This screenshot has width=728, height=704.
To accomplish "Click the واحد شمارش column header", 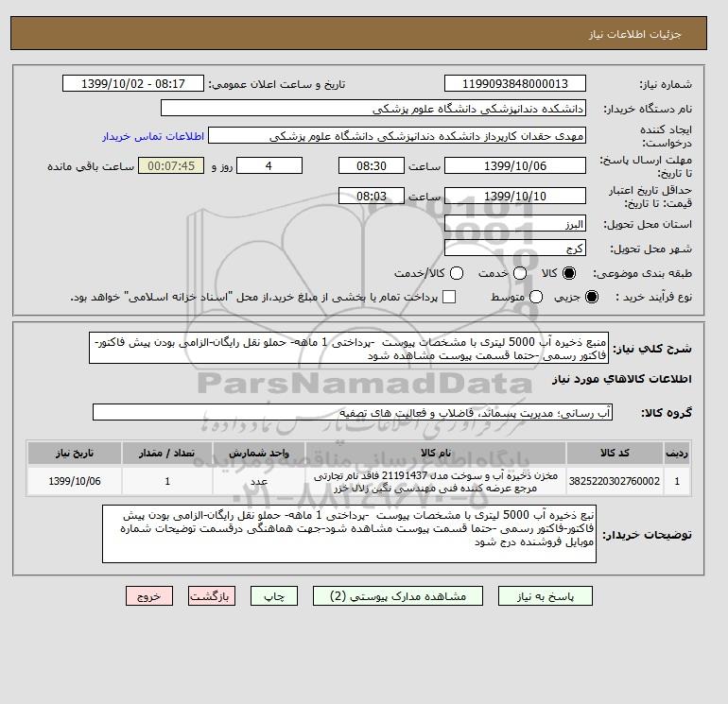I will [x=259, y=453].
